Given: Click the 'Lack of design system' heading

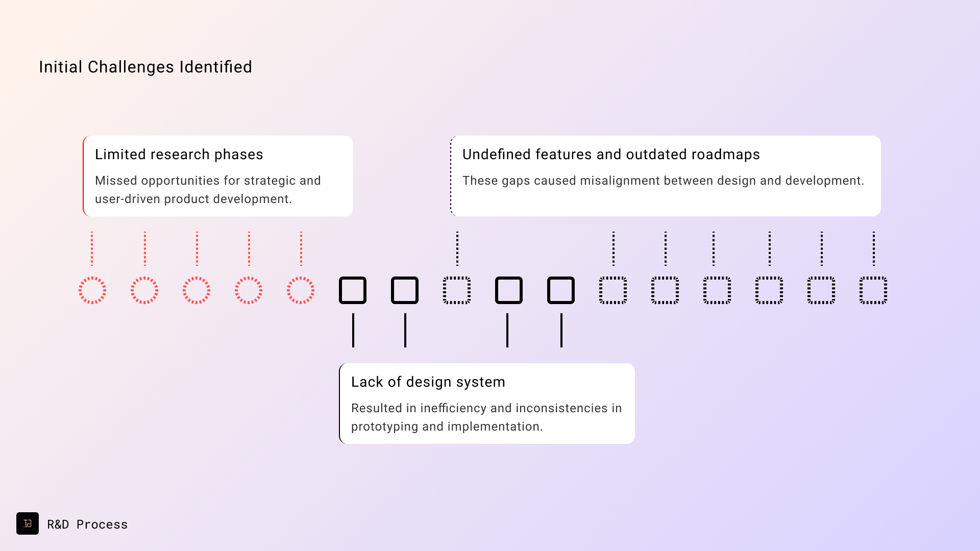Looking at the screenshot, I should [x=428, y=382].
